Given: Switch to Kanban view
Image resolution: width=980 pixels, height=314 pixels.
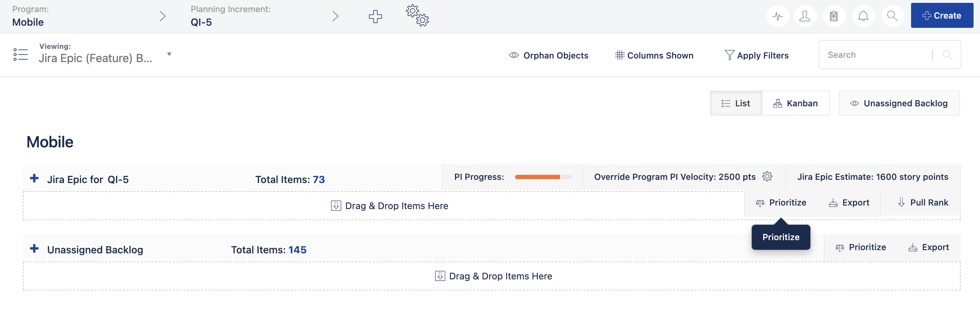Looking at the screenshot, I should 796,103.
